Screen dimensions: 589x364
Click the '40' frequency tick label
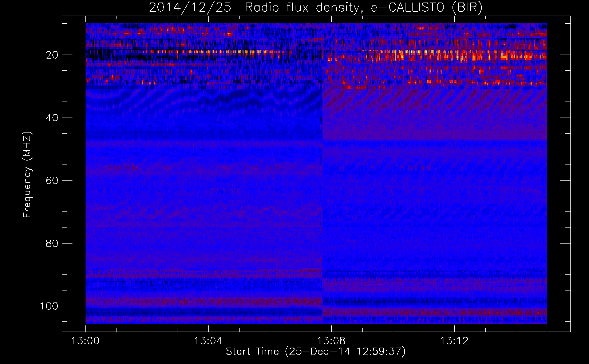click(52, 118)
